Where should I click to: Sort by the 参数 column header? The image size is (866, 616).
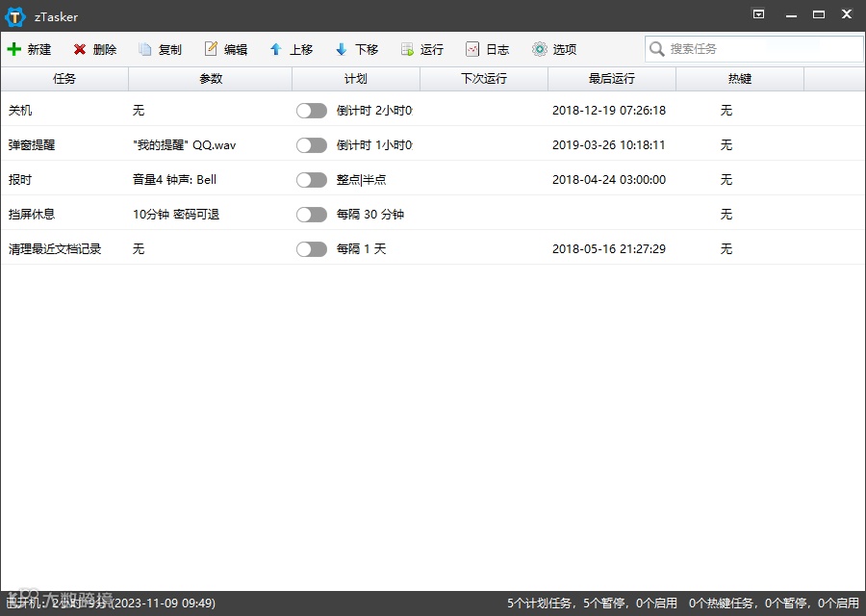tap(211, 79)
